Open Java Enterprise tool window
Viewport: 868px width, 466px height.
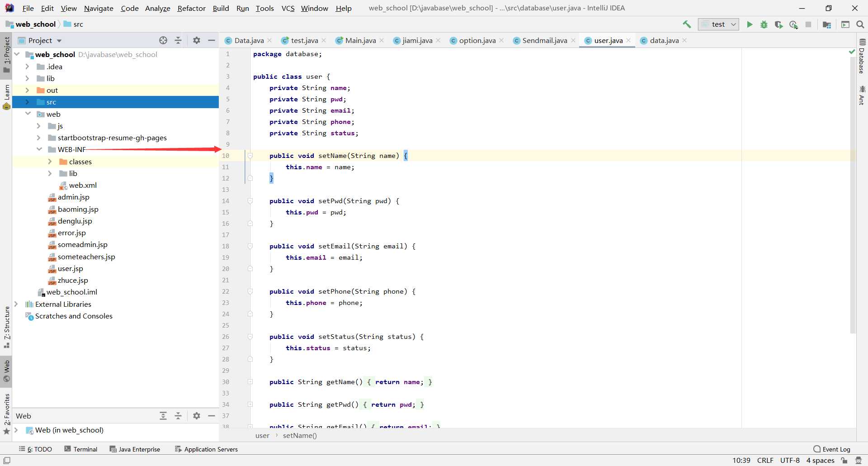coord(135,449)
